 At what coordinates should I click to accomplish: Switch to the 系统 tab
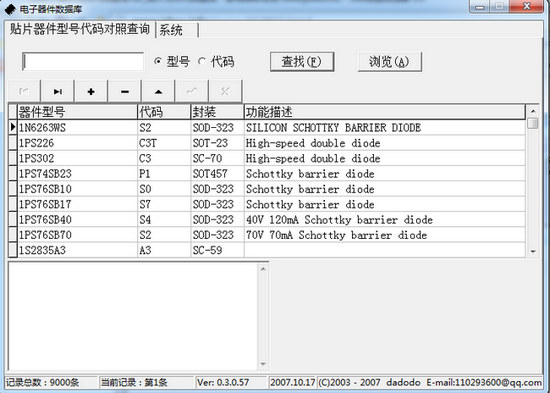177,30
